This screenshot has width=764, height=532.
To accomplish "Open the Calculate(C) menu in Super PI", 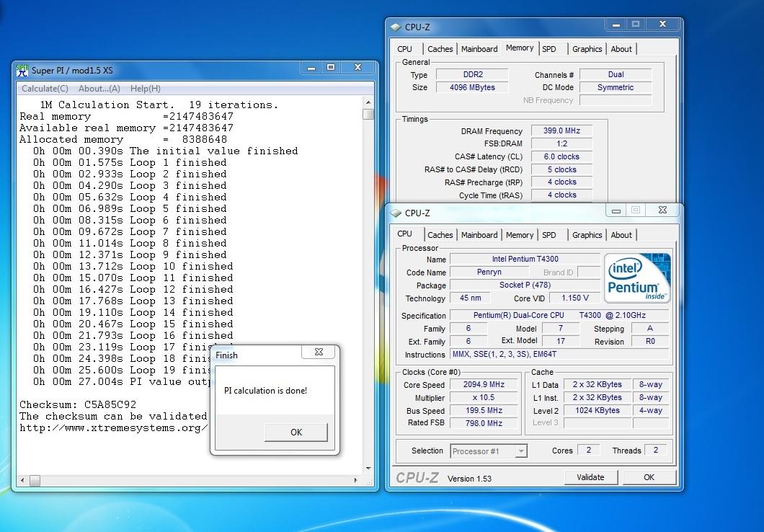I will coord(45,89).
